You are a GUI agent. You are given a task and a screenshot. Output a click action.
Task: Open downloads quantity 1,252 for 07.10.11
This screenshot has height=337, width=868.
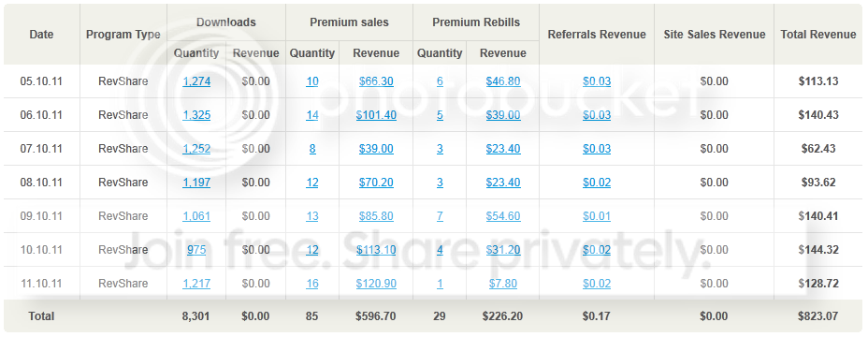[x=196, y=149]
